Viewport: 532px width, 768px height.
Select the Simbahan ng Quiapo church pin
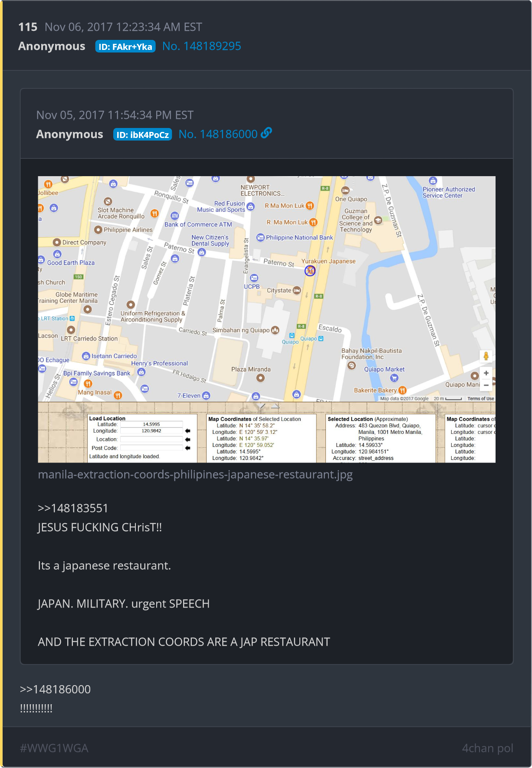[275, 330]
